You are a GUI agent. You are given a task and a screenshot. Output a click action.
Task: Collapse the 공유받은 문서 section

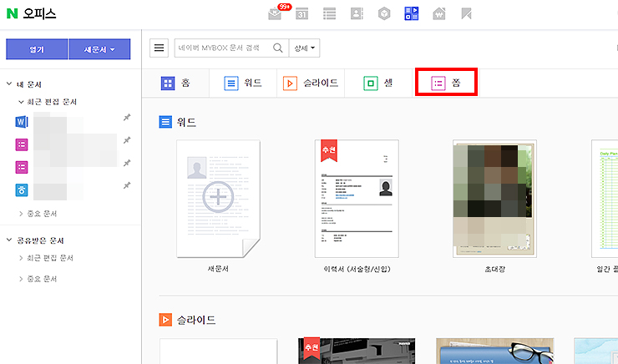click(x=9, y=240)
